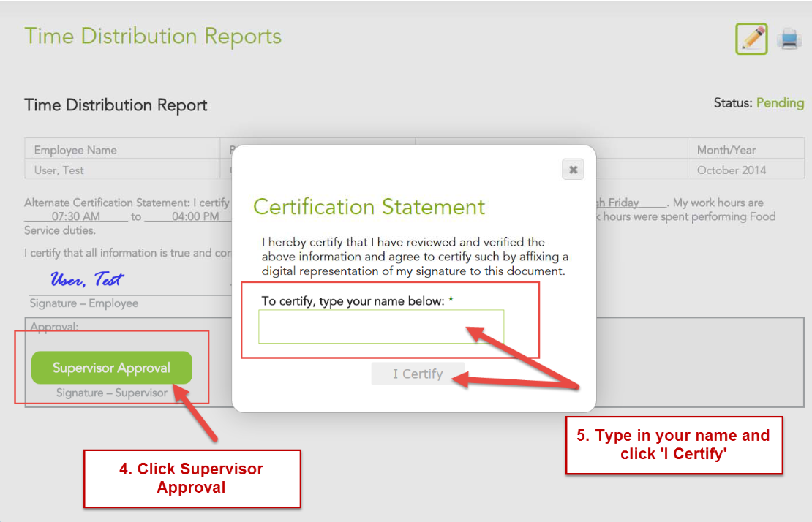The width and height of the screenshot is (812, 522).
Task: Click the pencil edit icon
Action: (751, 39)
